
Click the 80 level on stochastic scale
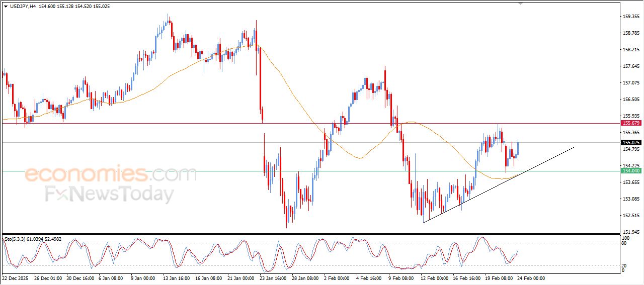625,243
